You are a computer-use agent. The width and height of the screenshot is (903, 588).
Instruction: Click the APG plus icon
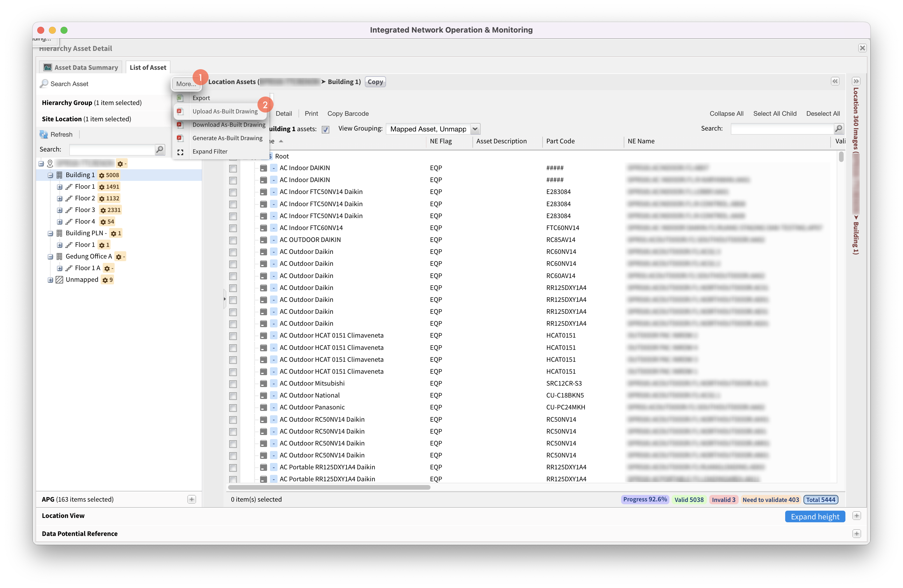(x=192, y=499)
